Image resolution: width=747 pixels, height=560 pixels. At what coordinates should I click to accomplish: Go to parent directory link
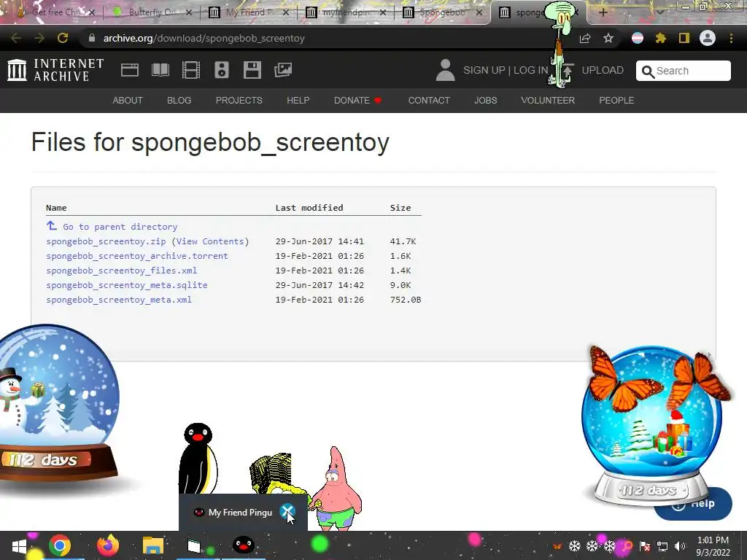[x=120, y=227]
